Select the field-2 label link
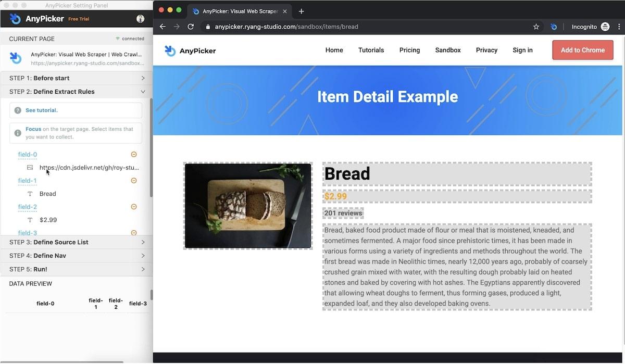The width and height of the screenshot is (625, 364). [28, 207]
